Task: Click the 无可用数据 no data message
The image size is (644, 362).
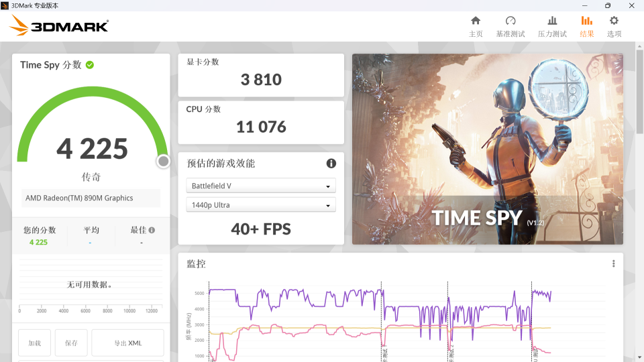Action: [x=89, y=284]
